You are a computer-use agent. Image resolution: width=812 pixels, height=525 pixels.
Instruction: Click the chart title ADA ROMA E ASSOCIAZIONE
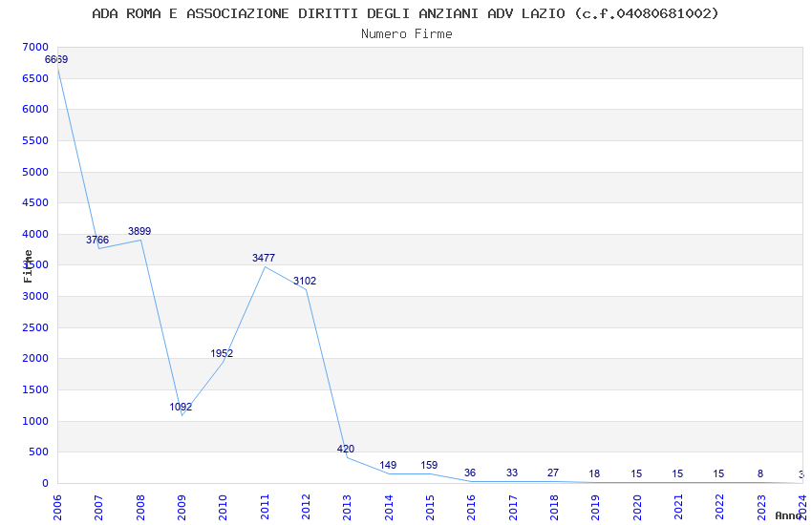(405, 13)
